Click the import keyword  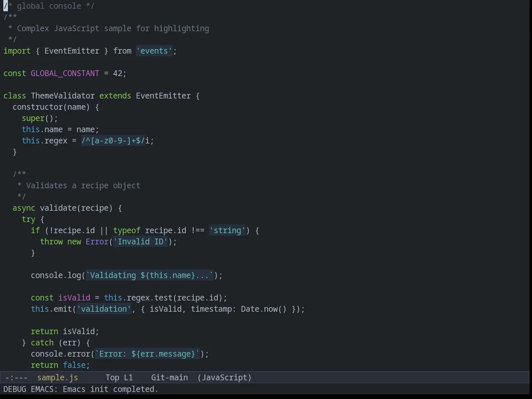click(x=17, y=51)
